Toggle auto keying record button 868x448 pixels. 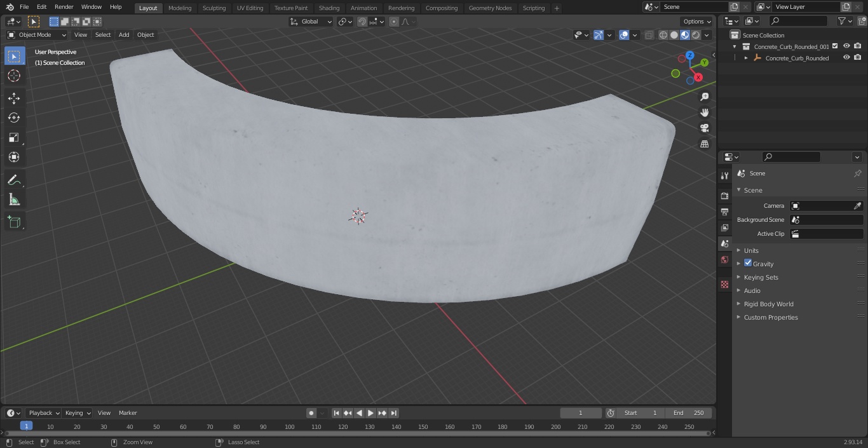click(311, 413)
